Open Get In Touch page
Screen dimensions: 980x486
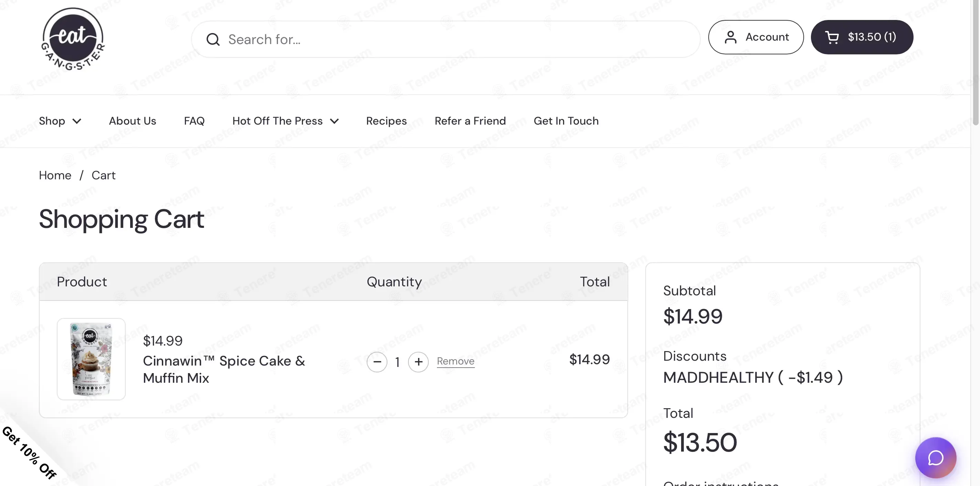click(566, 121)
